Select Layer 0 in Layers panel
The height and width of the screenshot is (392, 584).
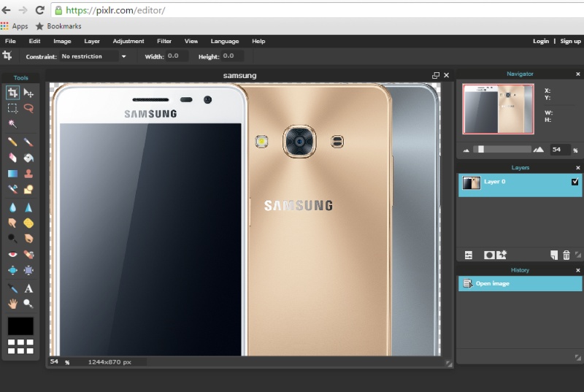click(520, 185)
